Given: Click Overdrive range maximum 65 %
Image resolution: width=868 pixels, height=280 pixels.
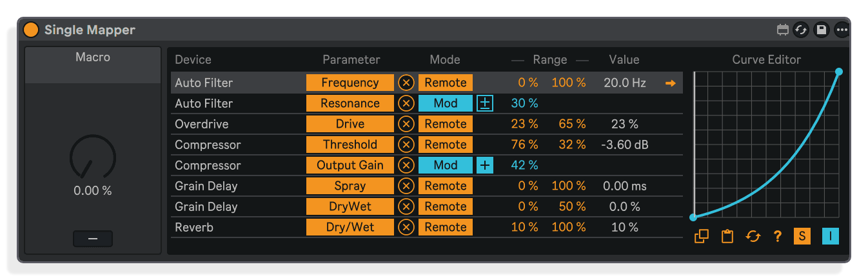Looking at the screenshot, I should [x=572, y=124].
